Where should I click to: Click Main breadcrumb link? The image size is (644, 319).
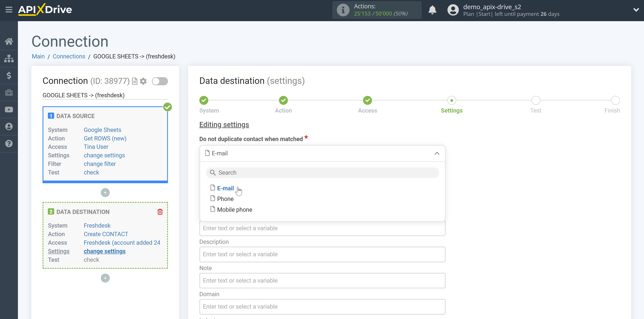[38, 56]
